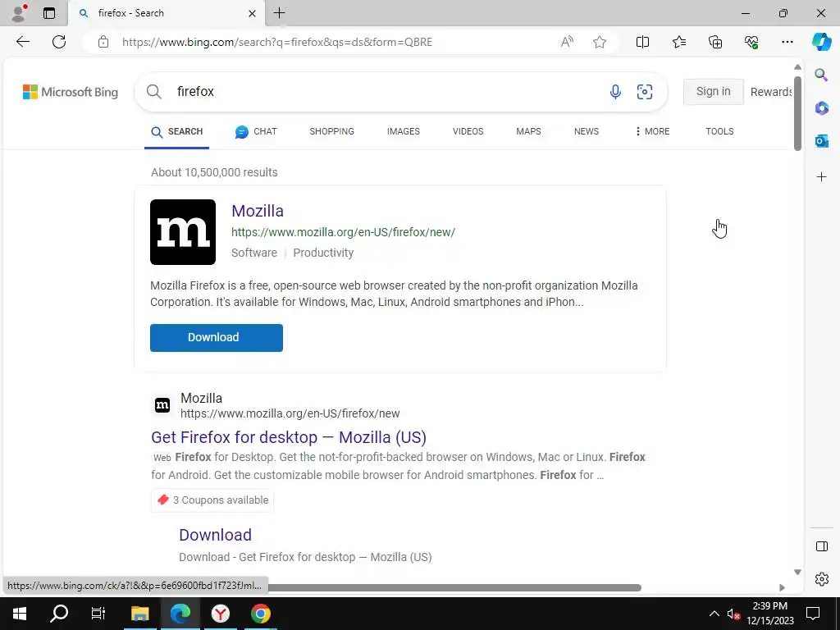Open Windows taskbar search

(x=59, y=614)
